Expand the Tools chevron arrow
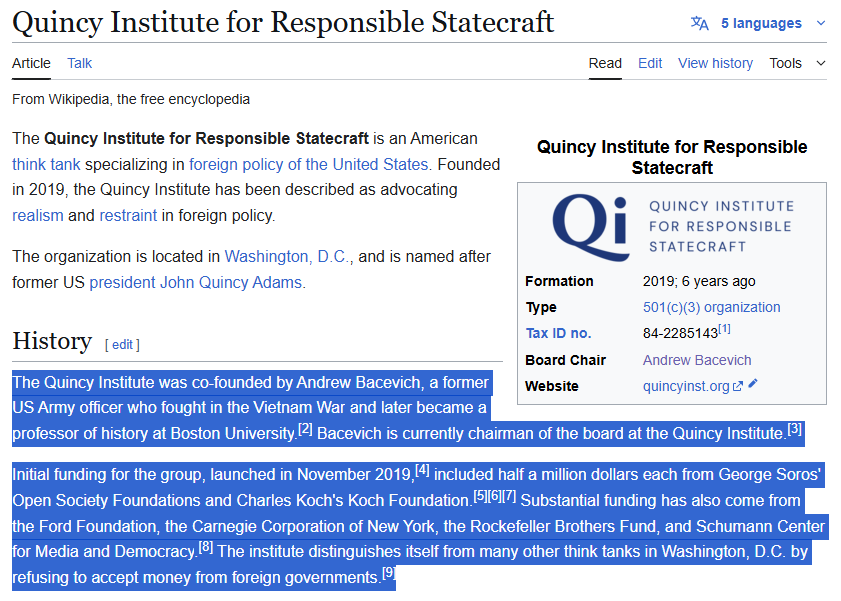The width and height of the screenshot is (841, 601). tap(821, 63)
